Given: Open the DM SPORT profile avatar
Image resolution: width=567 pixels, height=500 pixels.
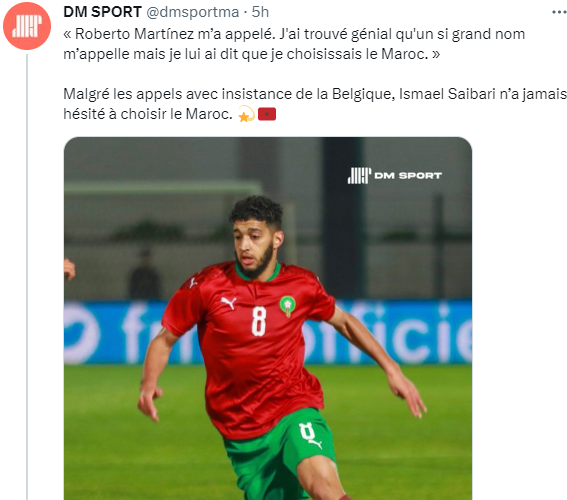Looking at the screenshot, I should point(27,26).
